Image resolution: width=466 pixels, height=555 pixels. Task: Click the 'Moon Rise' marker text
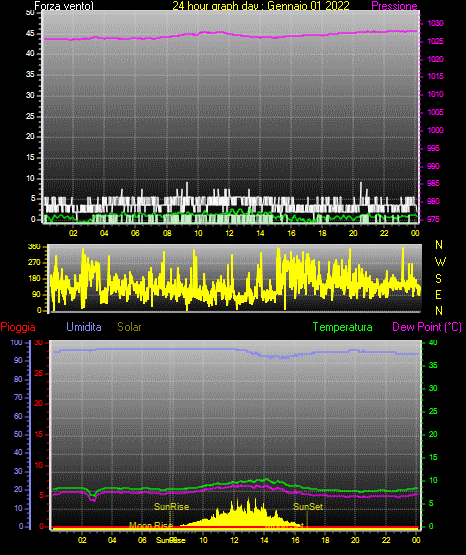[151, 525]
